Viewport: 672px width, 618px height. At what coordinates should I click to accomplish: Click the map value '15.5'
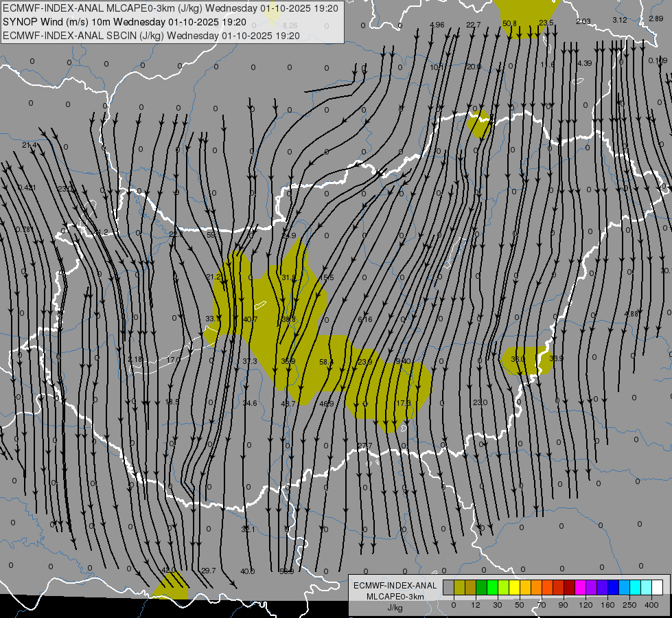327,278
